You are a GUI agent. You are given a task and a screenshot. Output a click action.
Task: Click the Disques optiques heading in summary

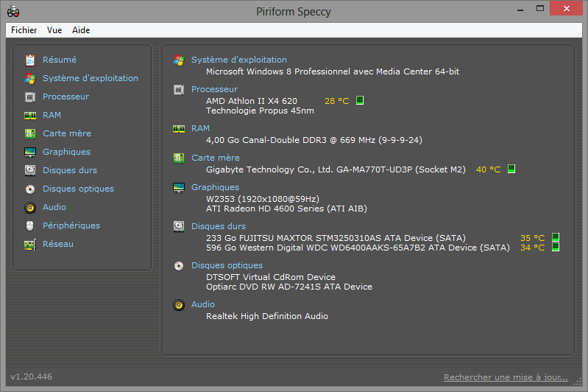[x=227, y=265]
